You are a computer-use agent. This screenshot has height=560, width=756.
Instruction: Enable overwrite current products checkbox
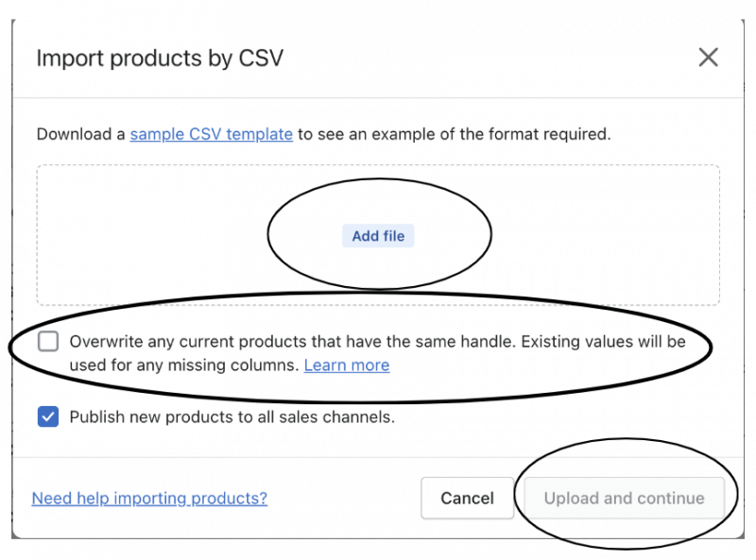coord(48,342)
